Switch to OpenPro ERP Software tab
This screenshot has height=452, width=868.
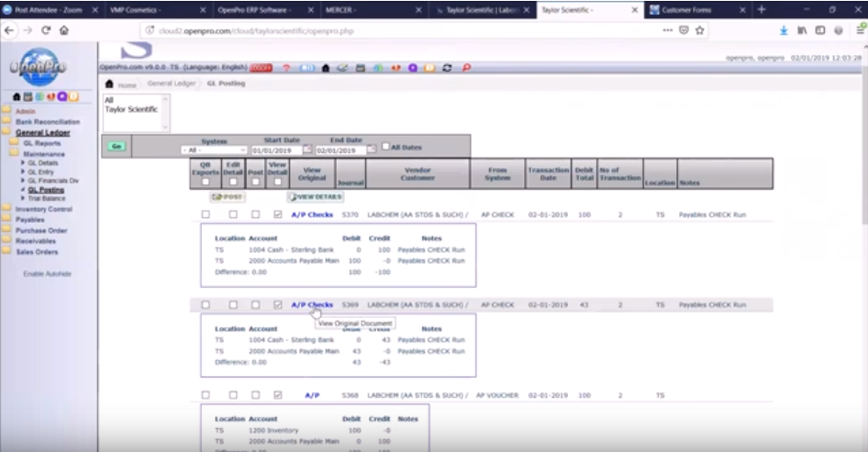tap(266, 9)
